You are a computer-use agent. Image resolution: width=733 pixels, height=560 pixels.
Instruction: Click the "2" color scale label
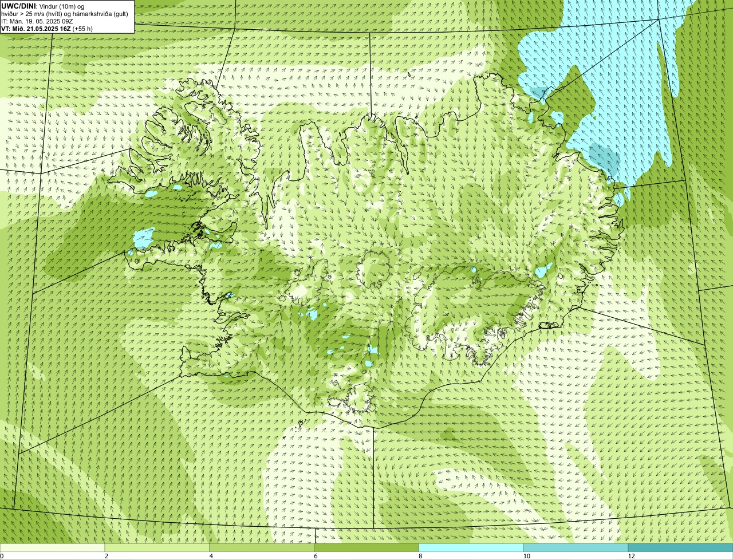tap(107, 556)
